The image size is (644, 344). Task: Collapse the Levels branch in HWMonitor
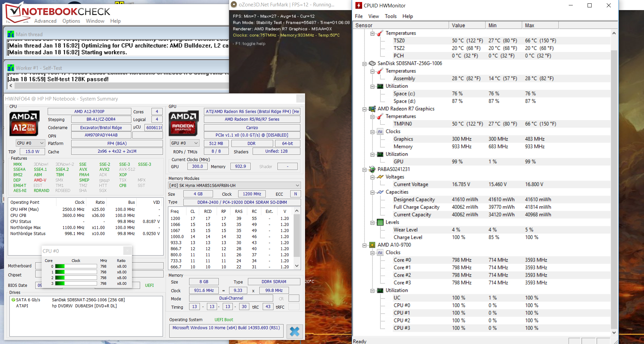coord(373,223)
